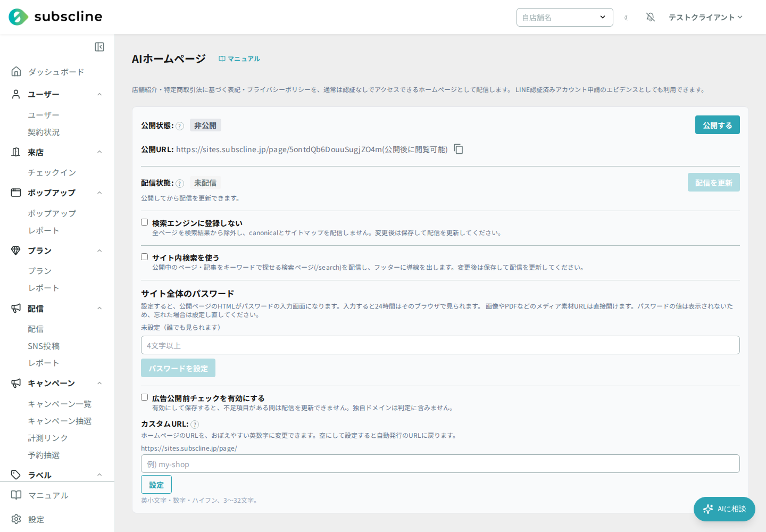Viewport: 766px width, 532px height.
Task: Check サイト内検索を使う option
Action: pos(144,257)
